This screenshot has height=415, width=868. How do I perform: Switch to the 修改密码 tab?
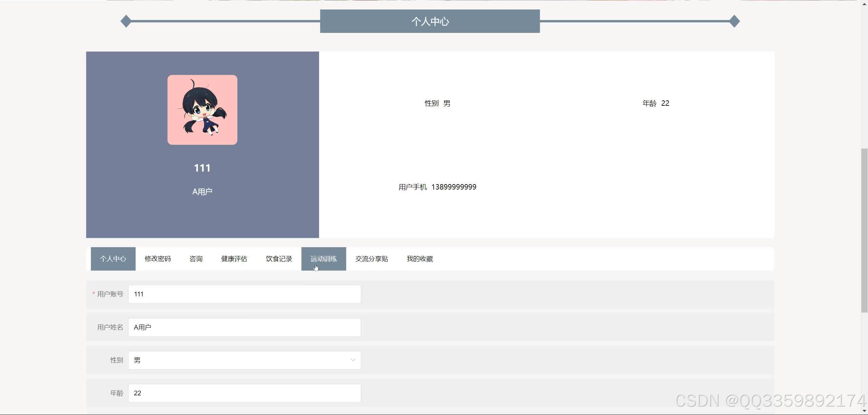[x=158, y=259]
